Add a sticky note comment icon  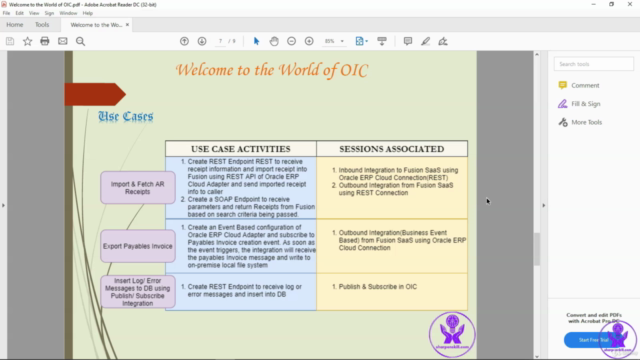pos(408,41)
